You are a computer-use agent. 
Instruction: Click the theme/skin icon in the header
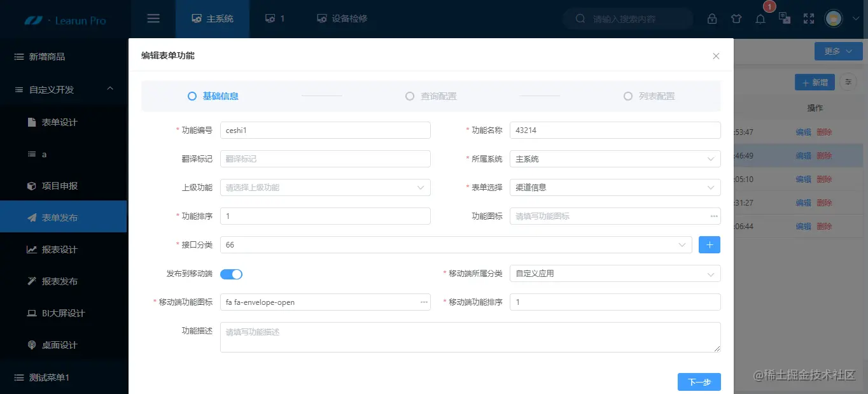[736, 18]
